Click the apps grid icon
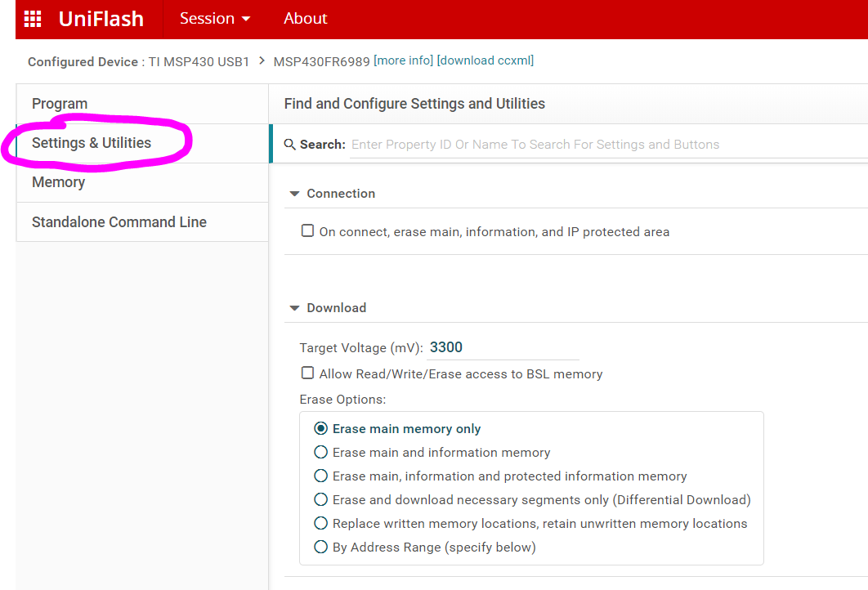 [x=32, y=18]
